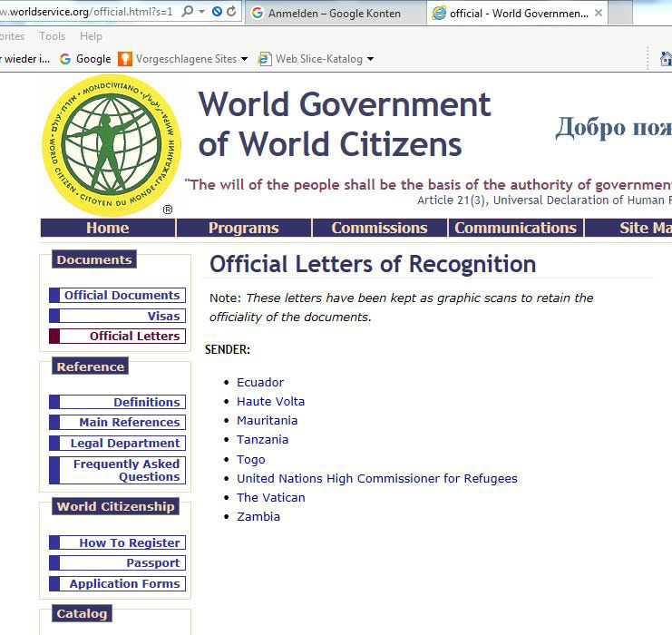Open the Tanzania letter link
Screen dimensions: 672x635
click(x=262, y=439)
